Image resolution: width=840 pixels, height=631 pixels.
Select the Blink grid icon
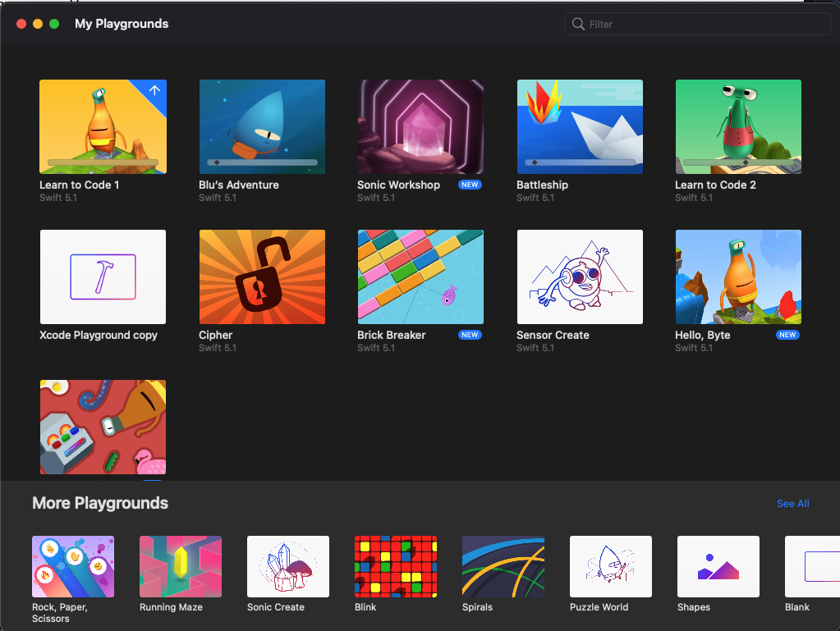396,566
